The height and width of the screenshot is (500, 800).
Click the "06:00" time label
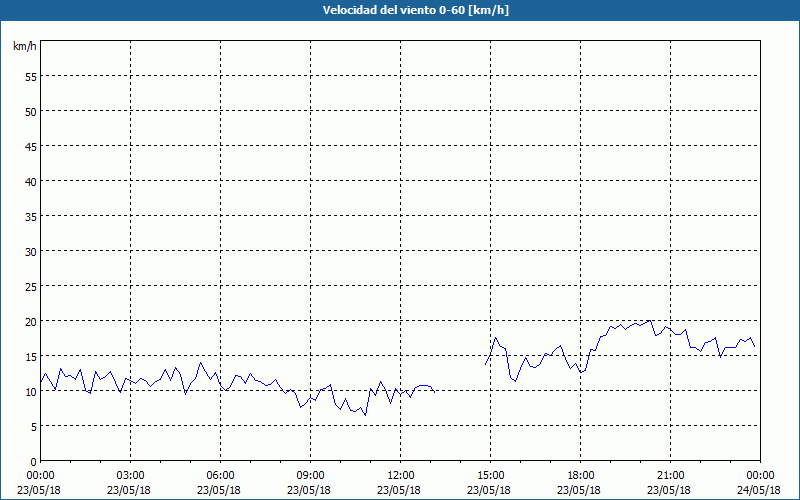[x=220, y=476]
